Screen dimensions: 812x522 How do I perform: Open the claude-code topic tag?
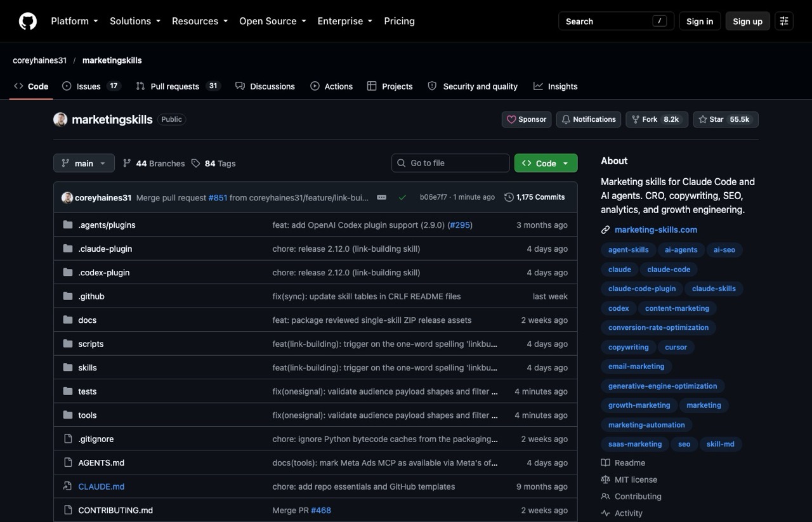[669, 269]
